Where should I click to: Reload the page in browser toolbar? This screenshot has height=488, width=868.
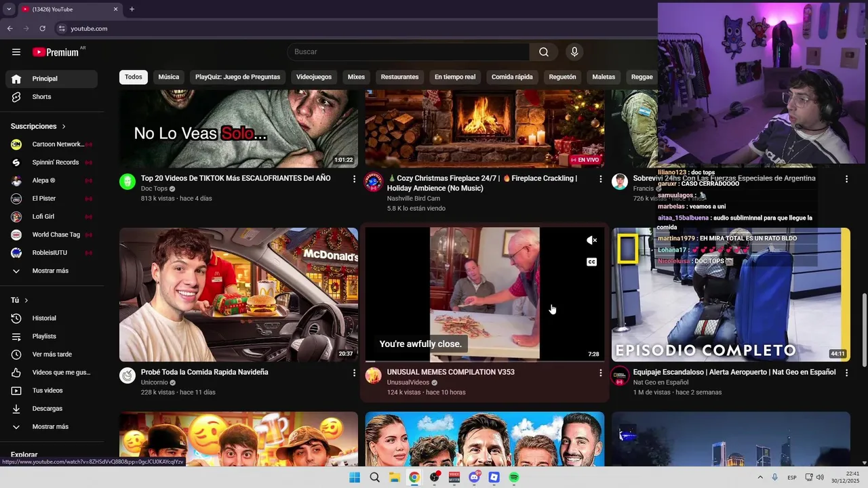coord(42,28)
